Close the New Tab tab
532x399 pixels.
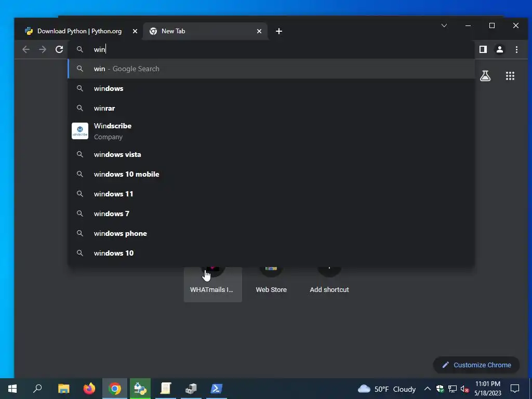point(259,31)
